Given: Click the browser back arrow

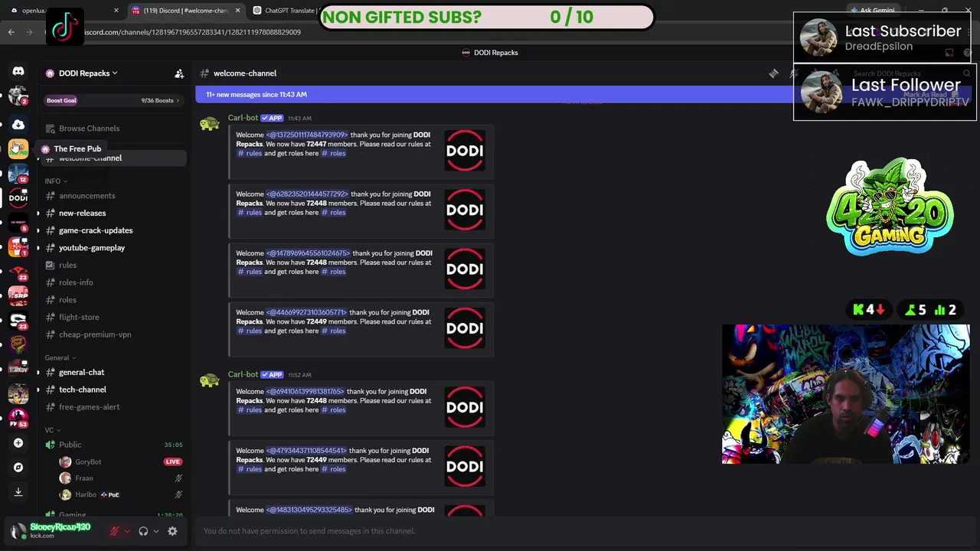Looking at the screenshot, I should pos(11,32).
